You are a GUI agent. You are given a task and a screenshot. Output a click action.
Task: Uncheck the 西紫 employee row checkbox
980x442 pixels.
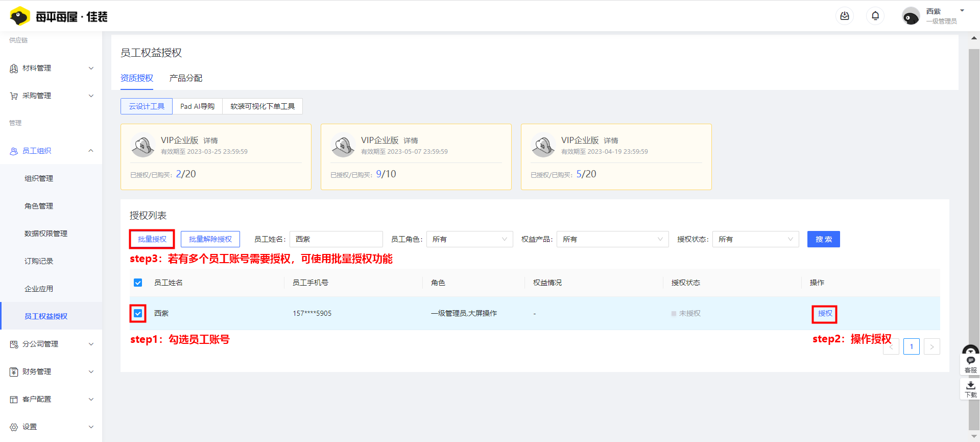138,313
